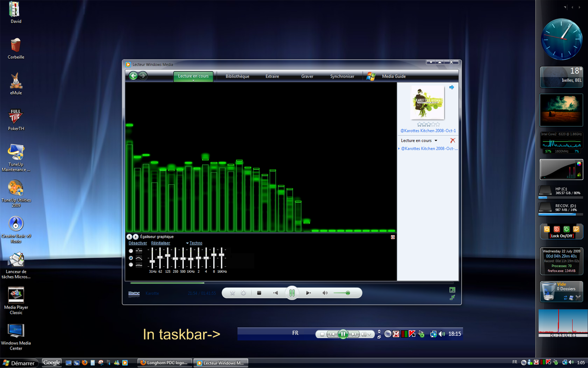Expand the Lecture en cours playlist dropdown
This screenshot has width=588, height=368.
pos(436,141)
